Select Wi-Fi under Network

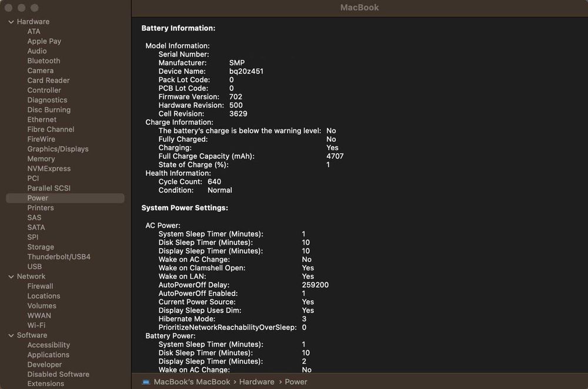[36, 325]
